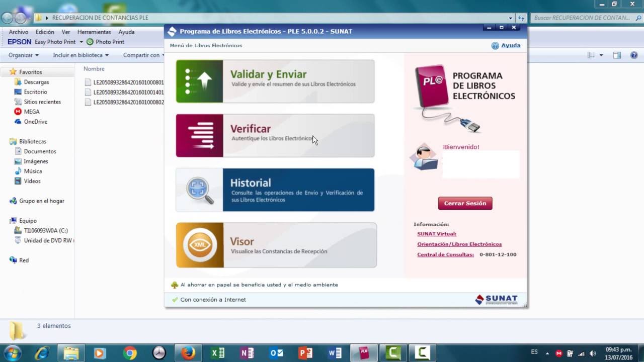The width and height of the screenshot is (644, 362).
Task: Select Documentos under Bibliotecas
Action: 40,151
